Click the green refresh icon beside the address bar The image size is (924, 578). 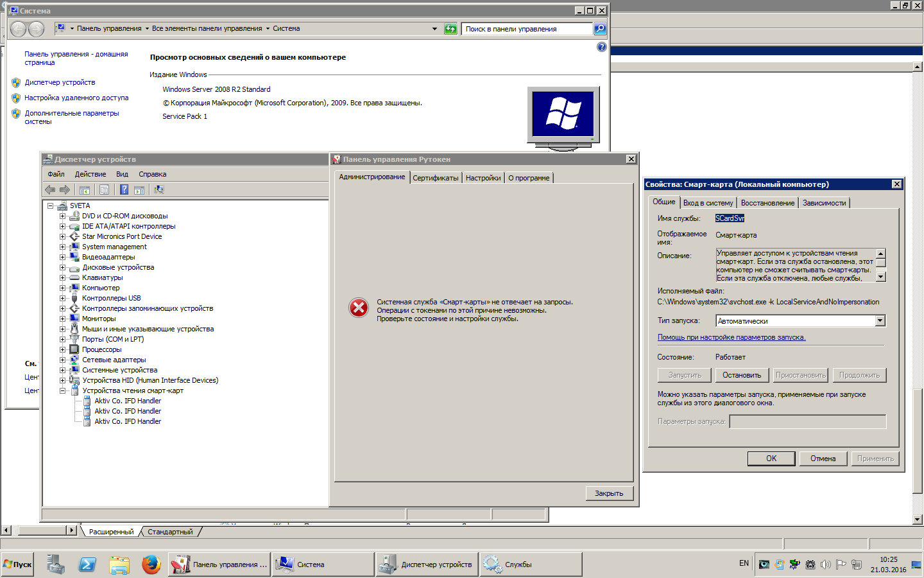click(450, 29)
